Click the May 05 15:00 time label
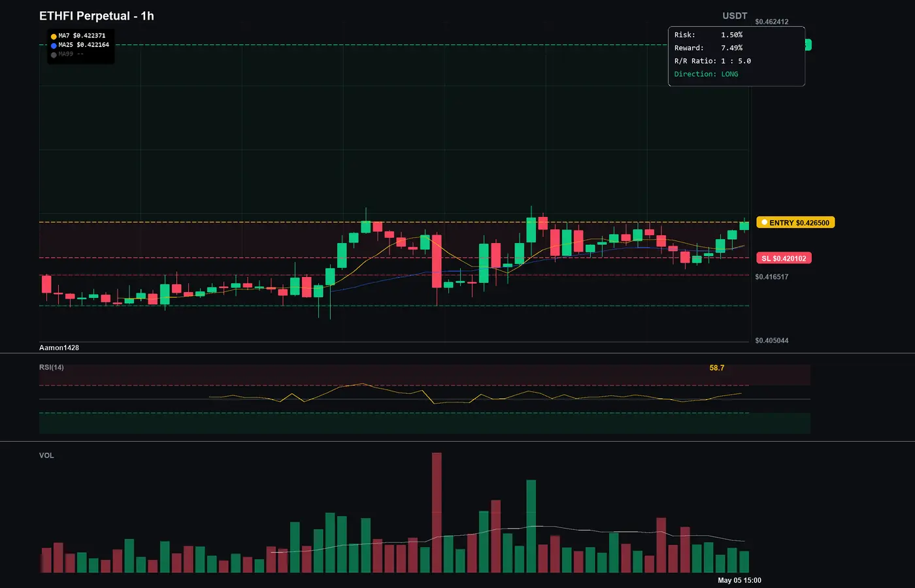This screenshot has height=588, width=915. [x=739, y=580]
